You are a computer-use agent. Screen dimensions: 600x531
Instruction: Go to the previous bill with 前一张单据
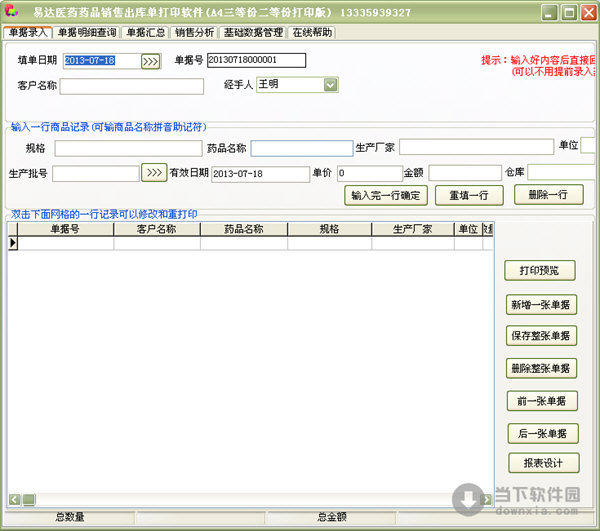(542, 401)
